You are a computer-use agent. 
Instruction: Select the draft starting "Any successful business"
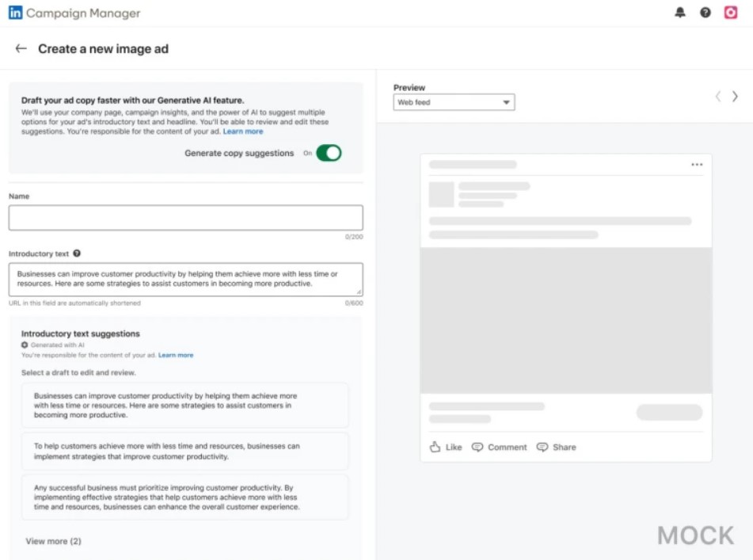(x=185, y=497)
